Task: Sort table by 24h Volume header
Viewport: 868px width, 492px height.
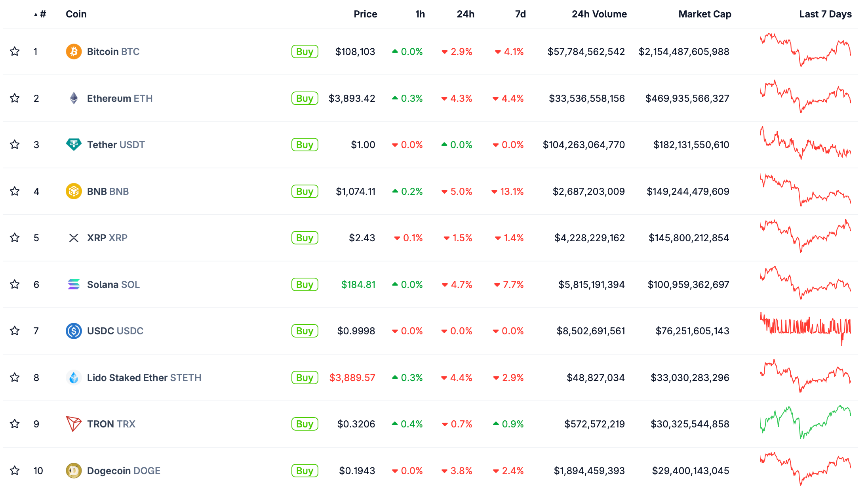Action: tap(599, 14)
